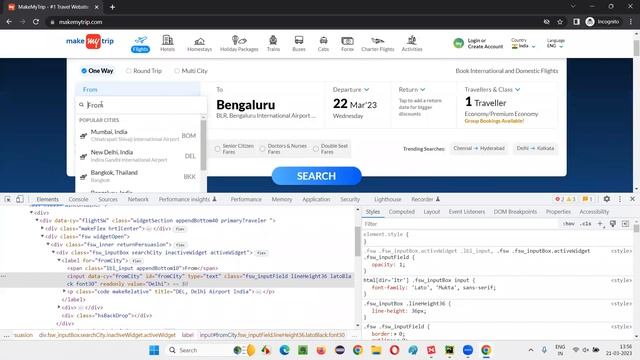This screenshot has height=360, width=640.
Task: Reload the page using browser refresh
Action: click(x=36, y=22)
